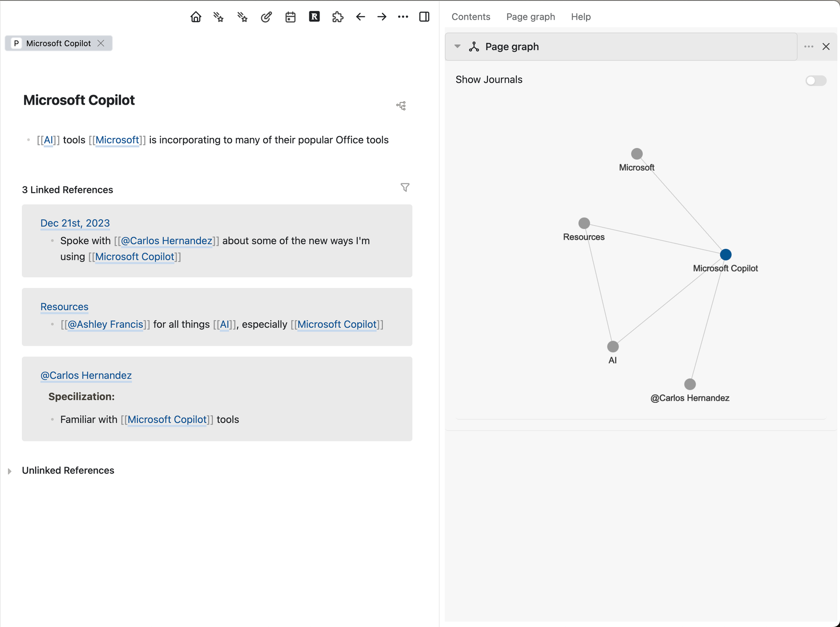The image size is (840, 627).
Task: Filter the linked references
Action: (x=405, y=187)
